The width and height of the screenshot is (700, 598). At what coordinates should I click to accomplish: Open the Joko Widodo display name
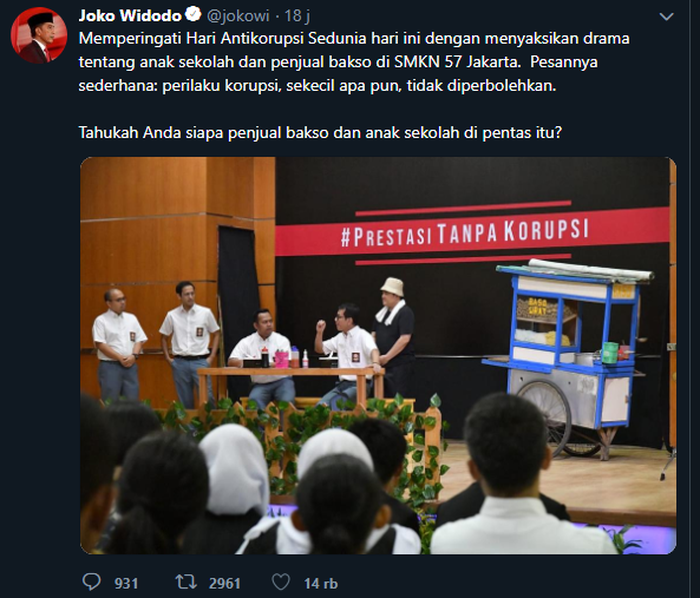tap(130, 16)
